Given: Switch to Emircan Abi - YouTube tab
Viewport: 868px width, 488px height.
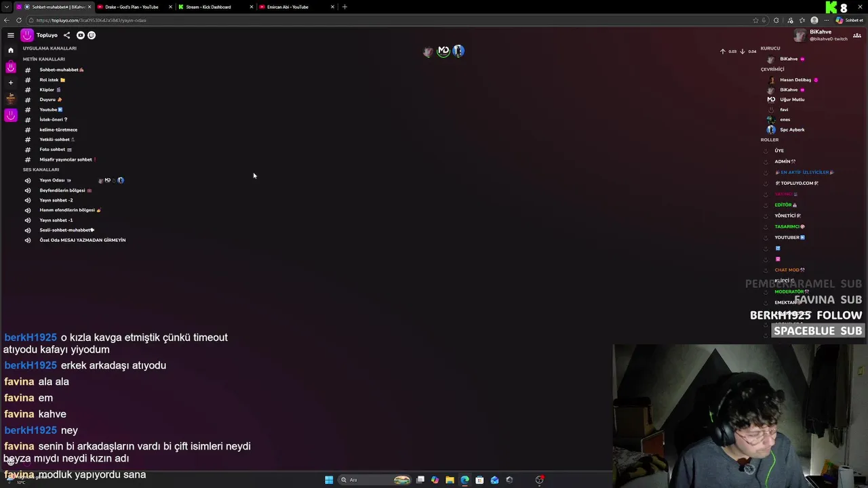Looking at the screenshot, I should click(x=296, y=7).
